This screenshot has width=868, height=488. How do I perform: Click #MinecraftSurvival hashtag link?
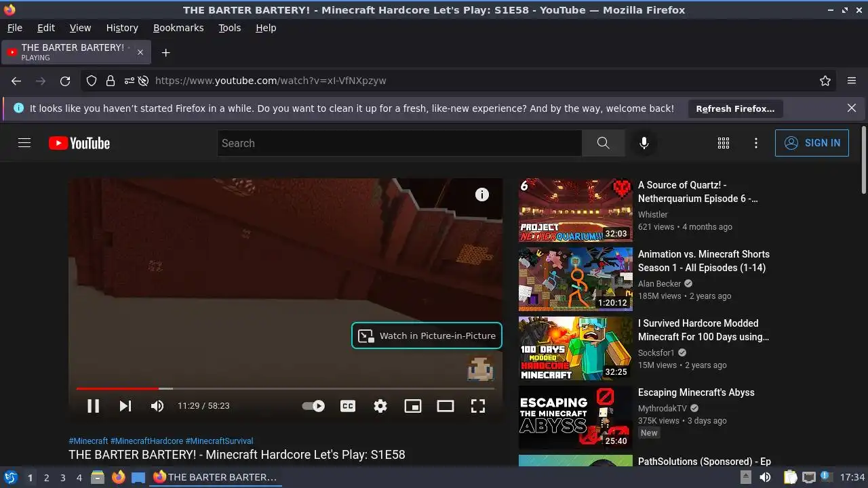pos(219,441)
